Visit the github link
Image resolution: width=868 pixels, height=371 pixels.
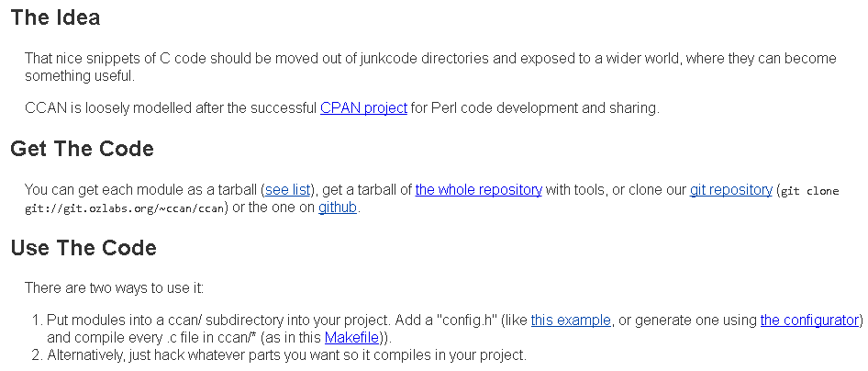(x=338, y=208)
